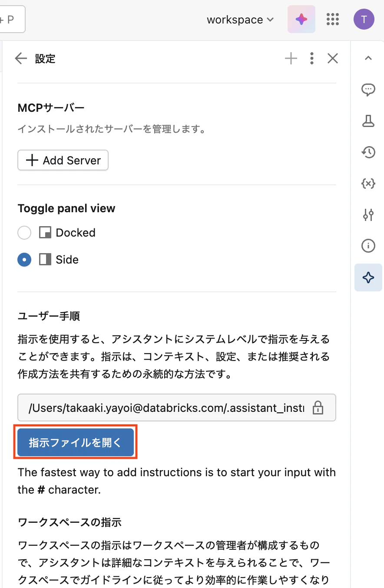Screen dimensions: 384x588
Task: Open the three-dot overflow menu in settings
Action: (312, 58)
